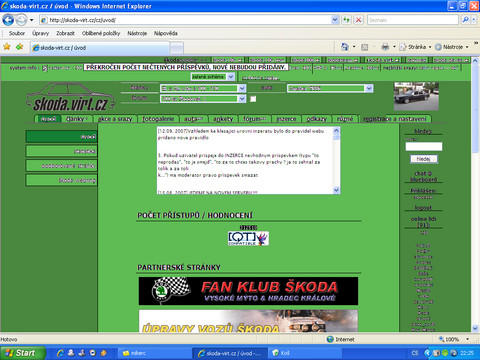Open the Stránka menu dropdown

point(416,47)
